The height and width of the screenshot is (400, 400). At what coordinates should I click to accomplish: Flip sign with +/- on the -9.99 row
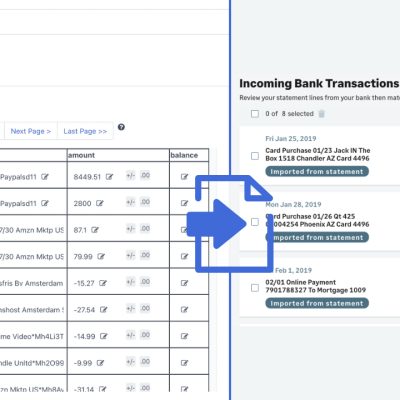tap(130, 362)
